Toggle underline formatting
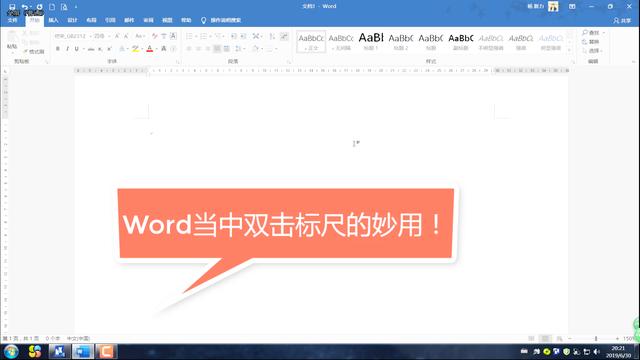 (x=76, y=49)
